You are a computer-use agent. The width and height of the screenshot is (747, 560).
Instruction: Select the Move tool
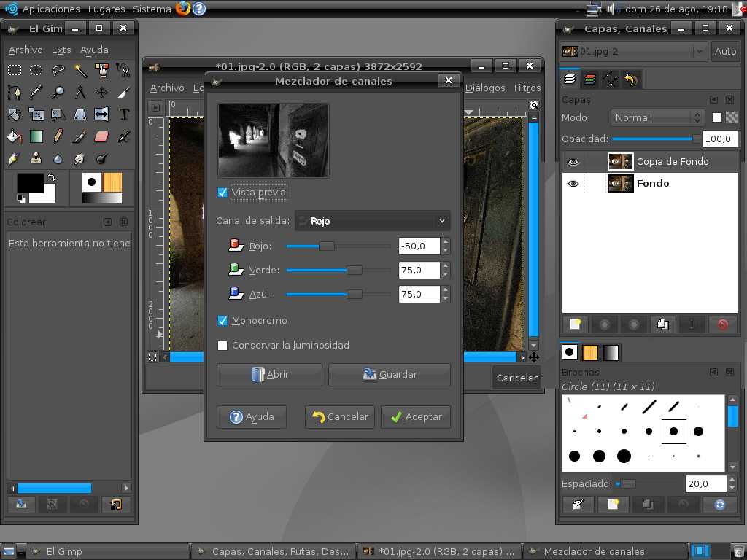[102, 93]
